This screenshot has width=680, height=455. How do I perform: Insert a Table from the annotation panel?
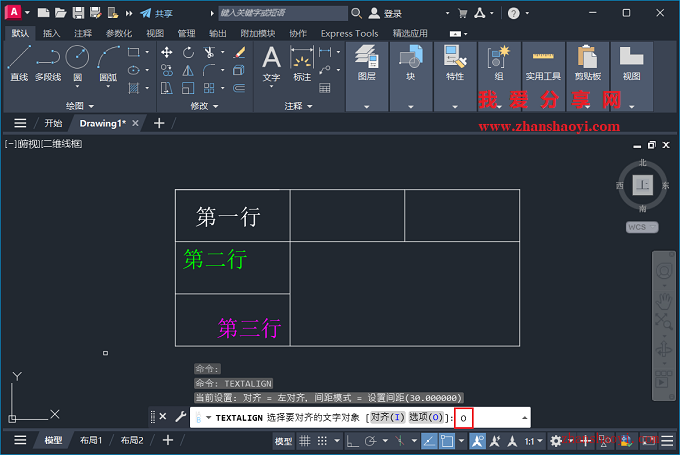point(325,88)
